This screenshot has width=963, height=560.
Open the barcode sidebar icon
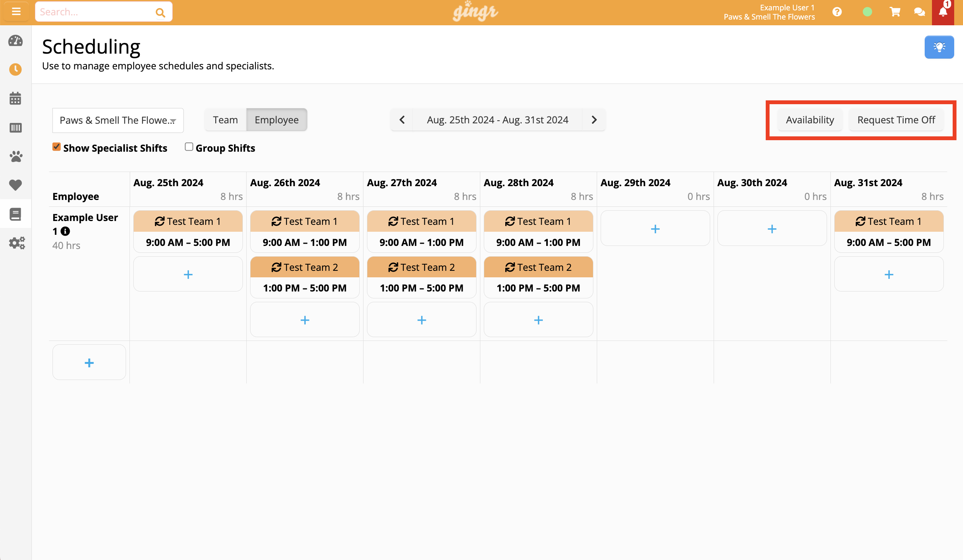(x=15, y=128)
